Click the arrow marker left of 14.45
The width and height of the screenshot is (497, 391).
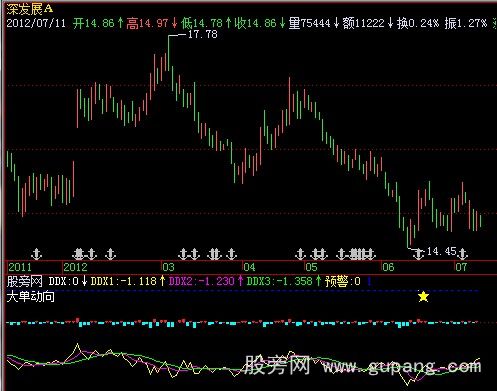pyautogui.click(x=418, y=254)
